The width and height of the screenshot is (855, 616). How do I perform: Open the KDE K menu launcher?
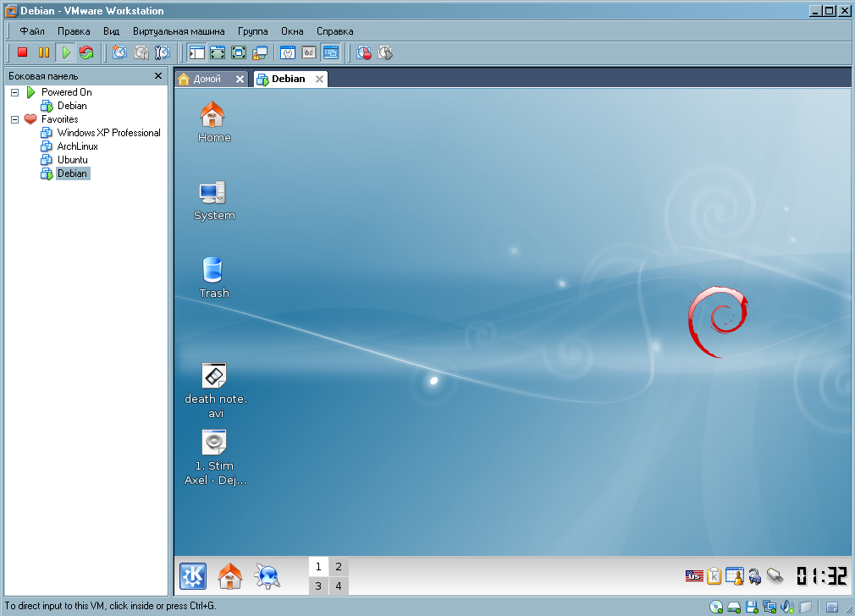(193, 576)
